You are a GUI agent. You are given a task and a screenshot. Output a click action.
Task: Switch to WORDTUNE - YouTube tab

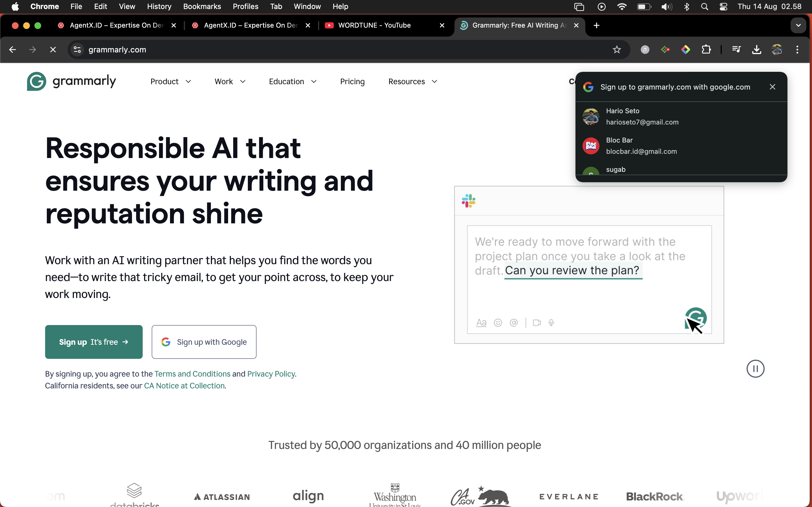point(374,25)
